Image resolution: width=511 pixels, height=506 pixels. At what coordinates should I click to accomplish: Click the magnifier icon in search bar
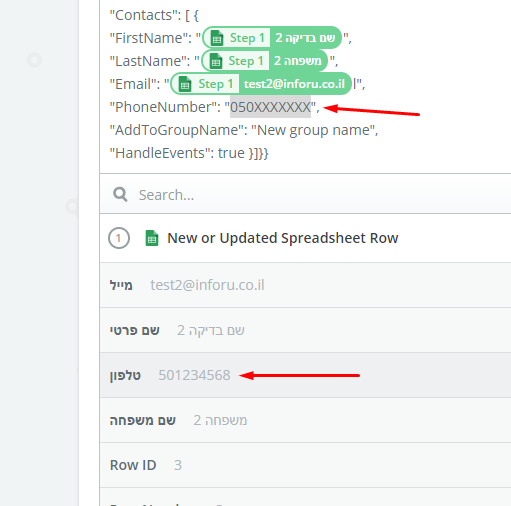coord(120,194)
